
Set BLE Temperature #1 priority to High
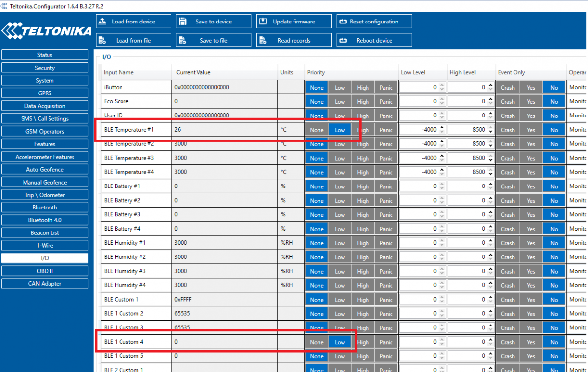[363, 130]
